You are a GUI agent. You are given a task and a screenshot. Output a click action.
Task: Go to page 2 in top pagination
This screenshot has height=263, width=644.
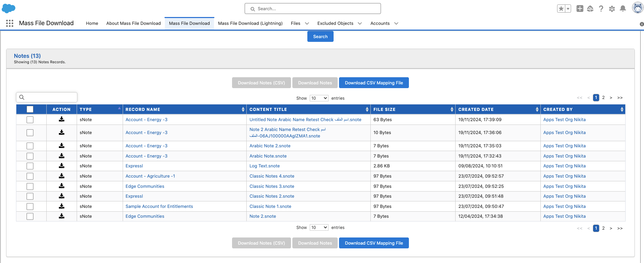tap(603, 98)
